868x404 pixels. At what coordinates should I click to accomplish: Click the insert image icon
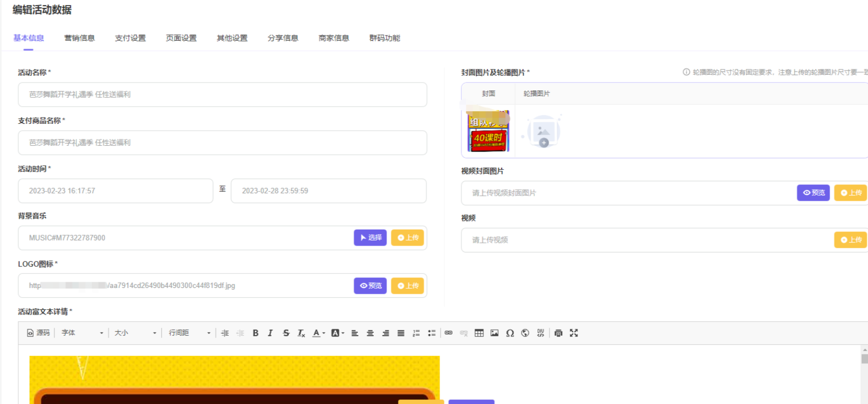494,333
